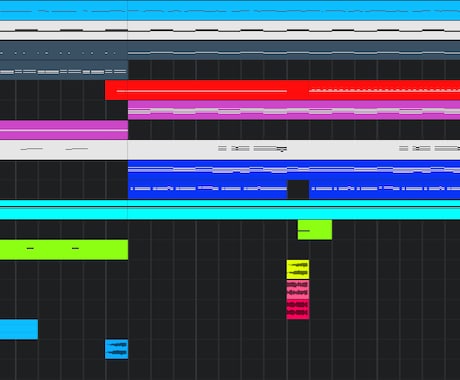
Task: Select the magenta clip left of the split line
Action: pos(64,130)
